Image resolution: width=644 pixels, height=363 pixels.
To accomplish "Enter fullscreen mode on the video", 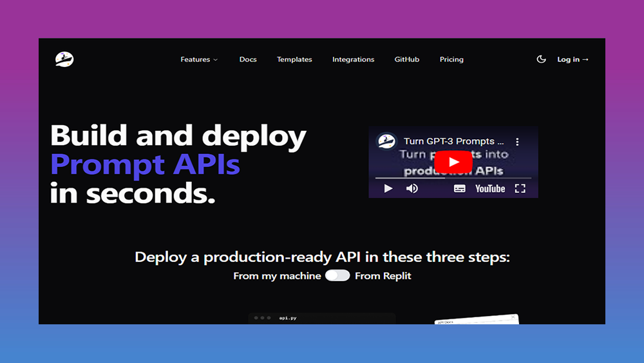I will tap(520, 189).
